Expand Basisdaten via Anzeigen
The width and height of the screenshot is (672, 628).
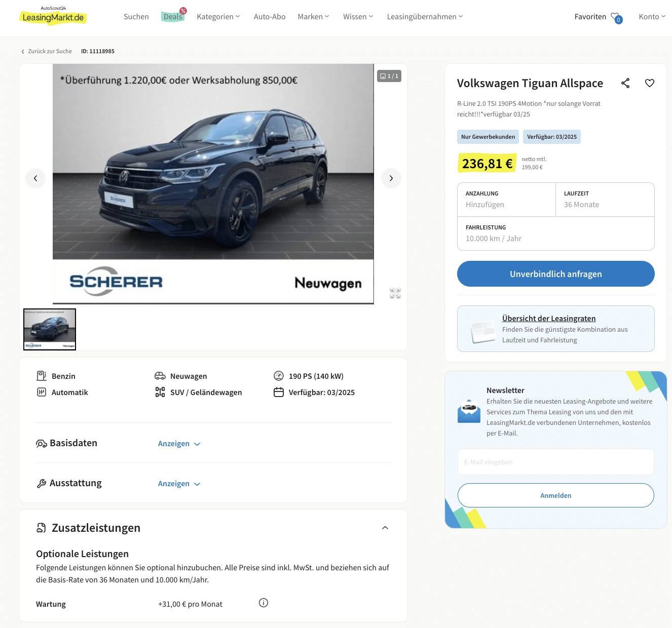[x=179, y=444]
